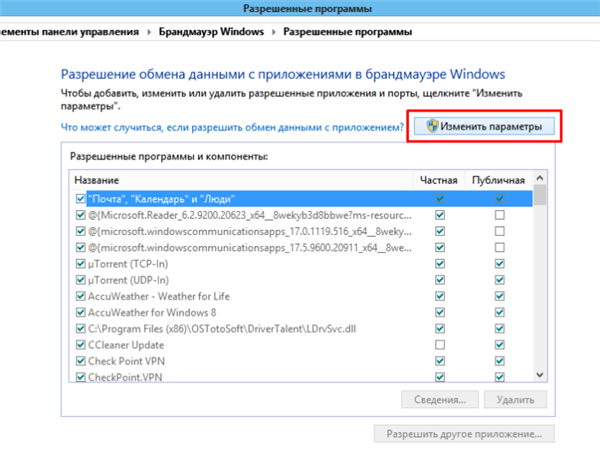
Task: Click the list scrollbar up arrow
Action: [540, 178]
